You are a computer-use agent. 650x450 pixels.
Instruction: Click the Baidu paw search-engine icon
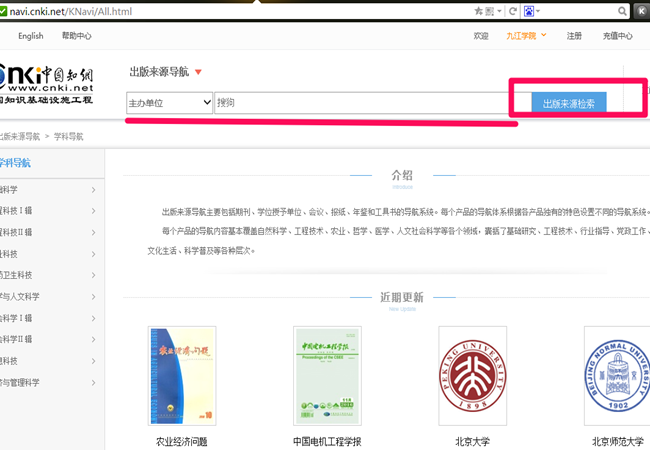click(x=529, y=11)
